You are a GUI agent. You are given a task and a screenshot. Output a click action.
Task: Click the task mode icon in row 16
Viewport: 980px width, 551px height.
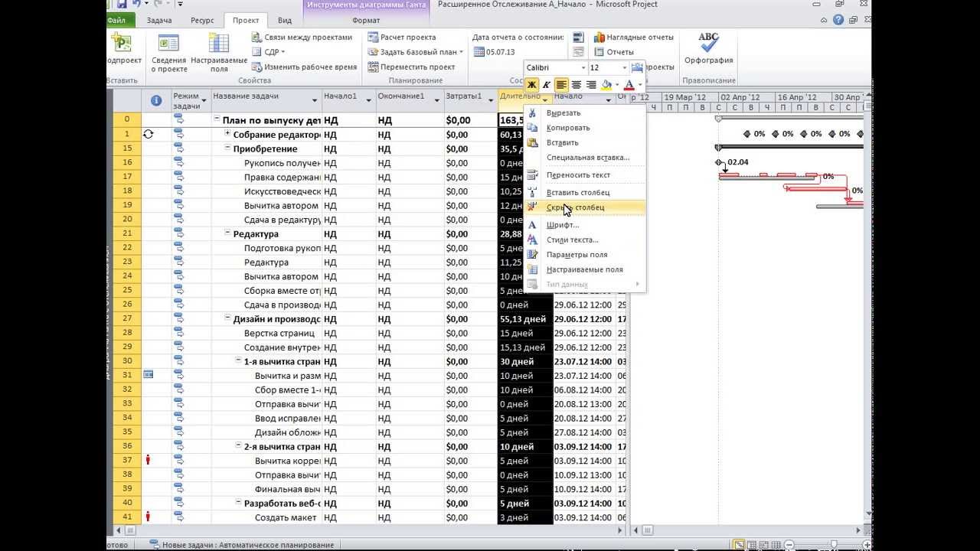(x=179, y=162)
